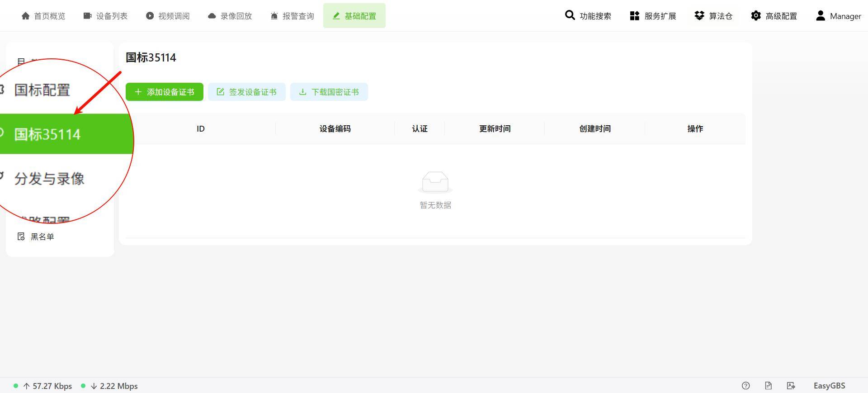Open 功能搜索 function search
This screenshot has height=393, width=868.
[x=588, y=16]
